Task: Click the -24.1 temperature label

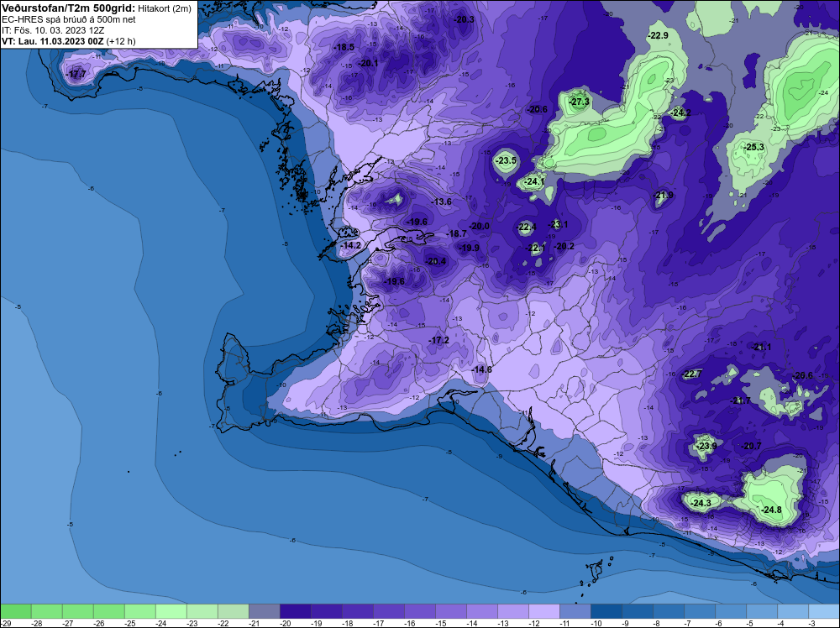Action: tap(534, 182)
